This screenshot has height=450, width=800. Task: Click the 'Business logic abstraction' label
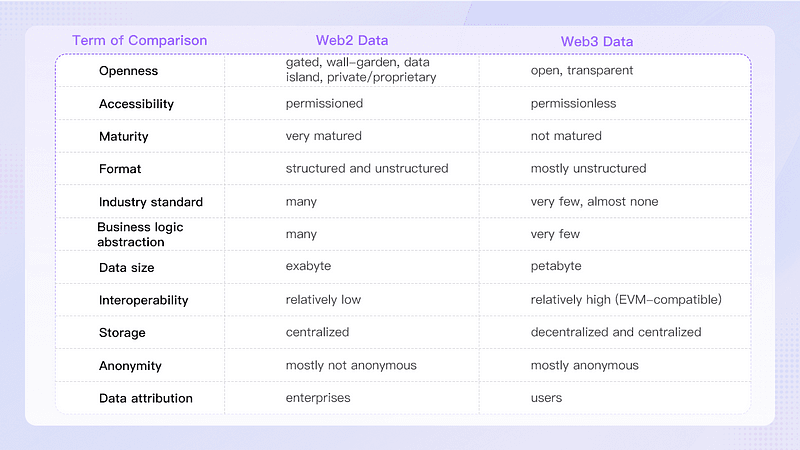(140, 234)
